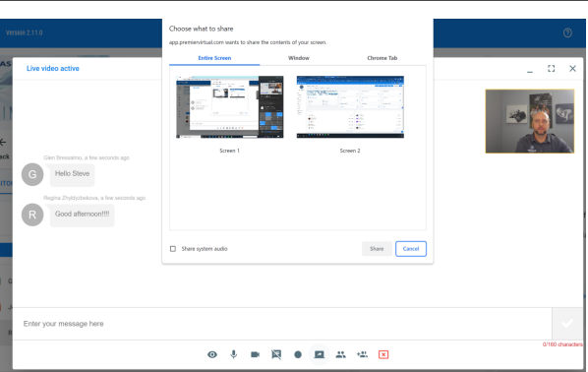Click the Version 2.11.0 label
This screenshot has width=588, height=372.
tap(25, 32)
